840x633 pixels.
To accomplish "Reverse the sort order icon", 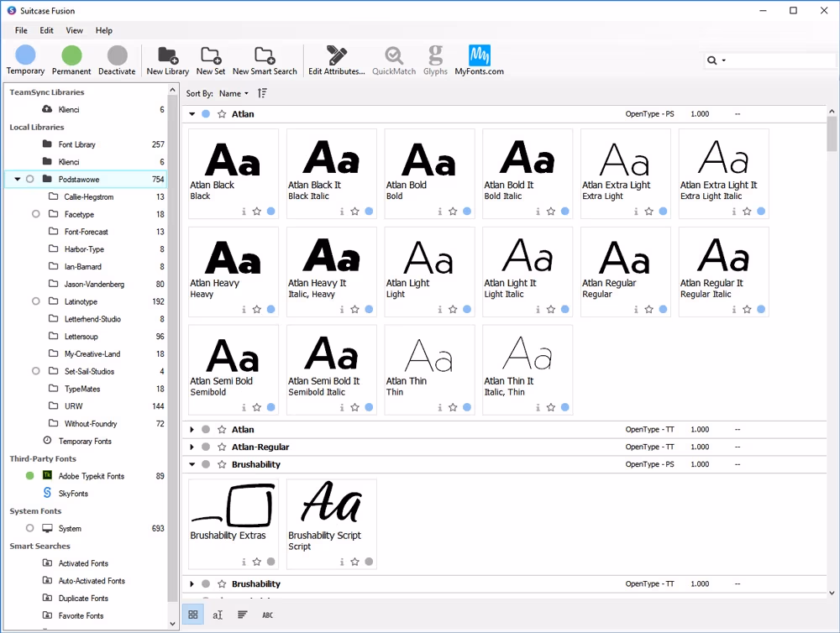I will coord(262,93).
